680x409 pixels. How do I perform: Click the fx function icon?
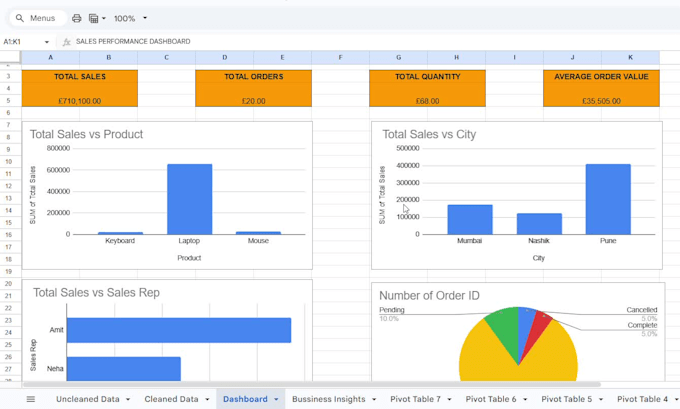click(x=66, y=42)
